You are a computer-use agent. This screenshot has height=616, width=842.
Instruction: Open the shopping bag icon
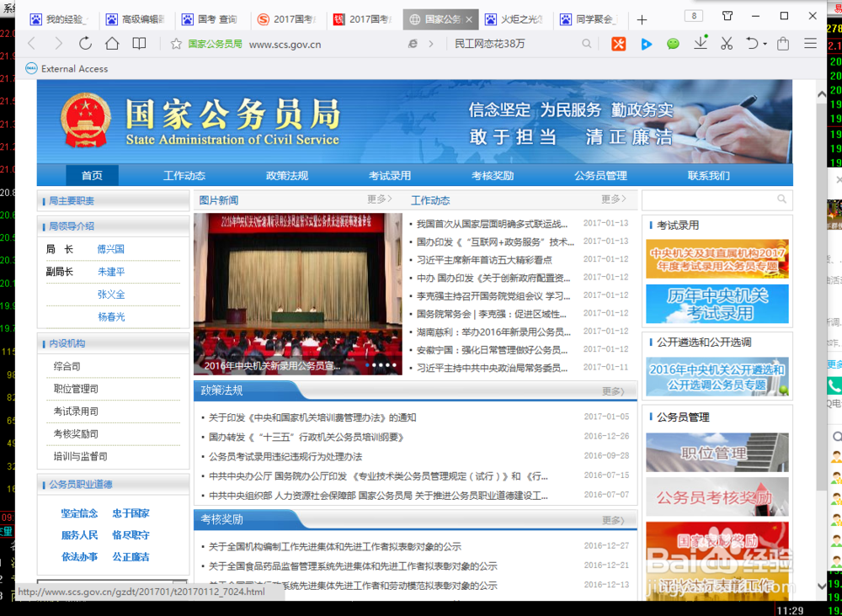(783, 44)
